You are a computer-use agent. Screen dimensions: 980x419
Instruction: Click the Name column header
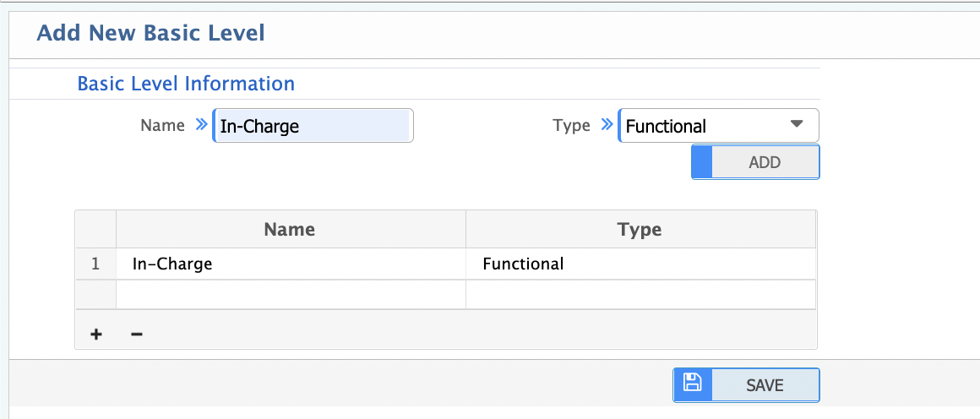point(291,230)
